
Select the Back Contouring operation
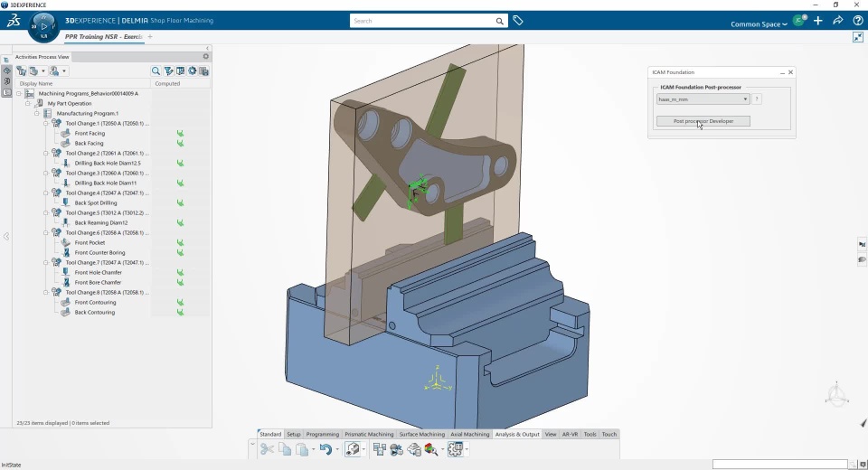coord(95,312)
